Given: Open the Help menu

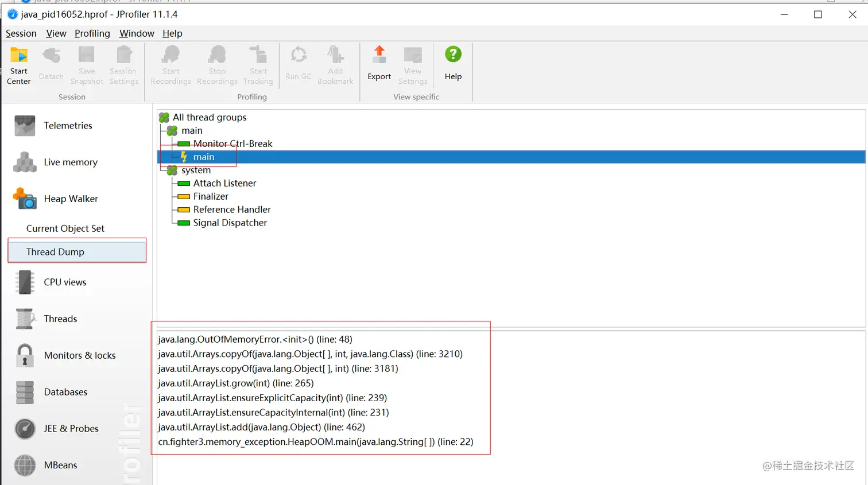Looking at the screenshot, I should point(172,33).
